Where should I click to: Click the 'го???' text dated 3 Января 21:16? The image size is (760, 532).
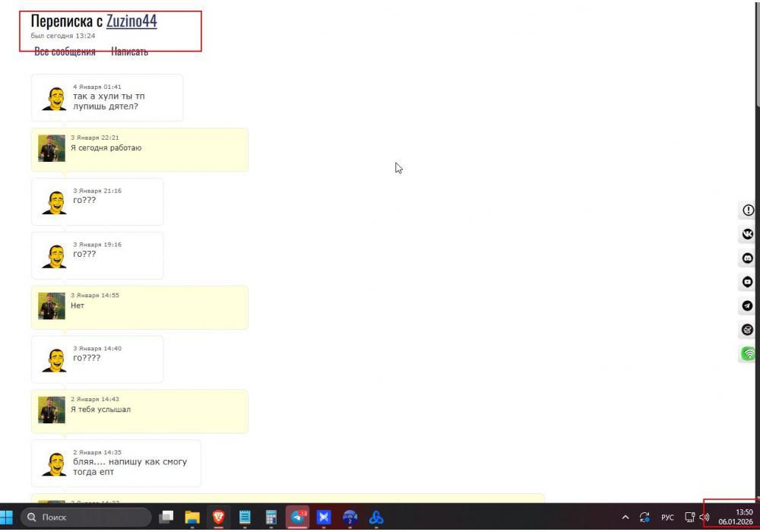84,200
